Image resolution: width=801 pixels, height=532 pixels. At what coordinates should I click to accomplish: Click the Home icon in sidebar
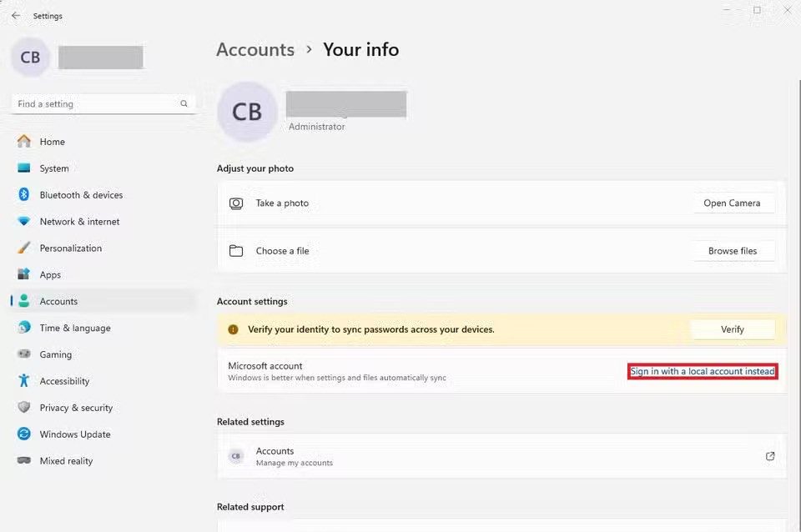pyautogui.click(x=24, y=142)
